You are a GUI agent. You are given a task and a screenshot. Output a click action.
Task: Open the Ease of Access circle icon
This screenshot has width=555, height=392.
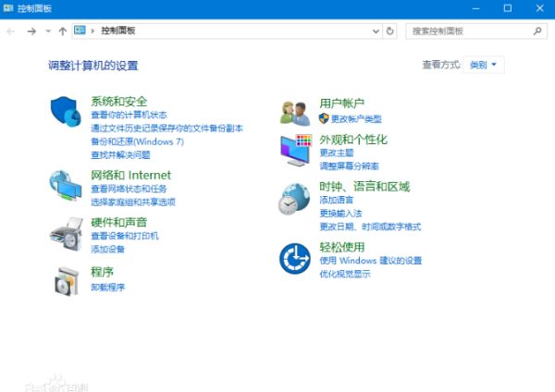pos(295,258)
